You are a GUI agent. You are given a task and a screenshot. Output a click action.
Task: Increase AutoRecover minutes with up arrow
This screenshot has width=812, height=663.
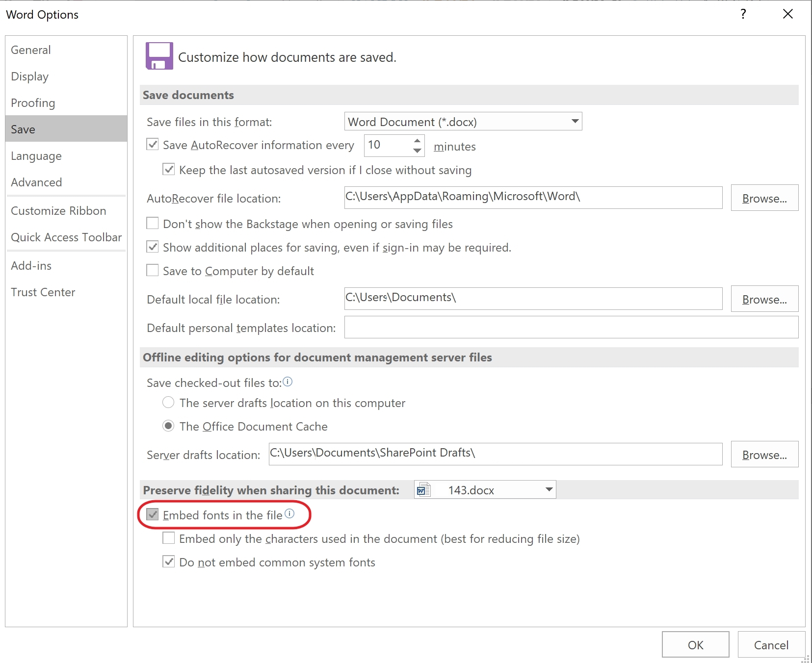click(417, 140)
